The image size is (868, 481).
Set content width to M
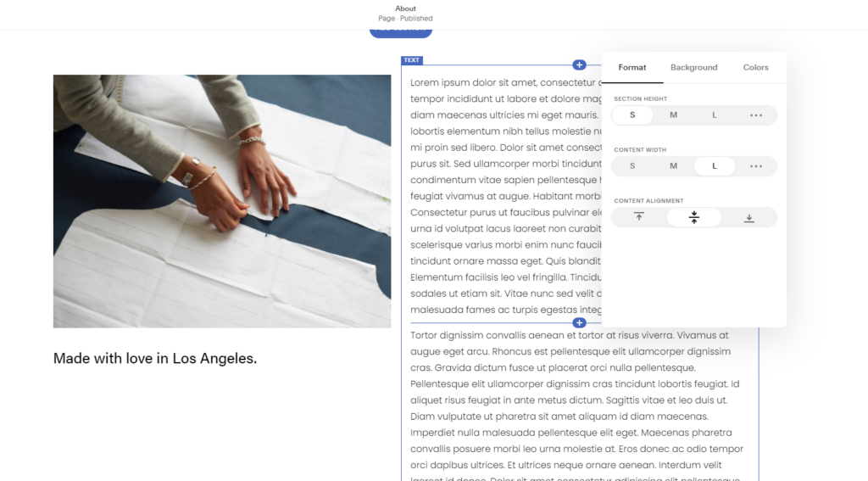pos(673,166)
